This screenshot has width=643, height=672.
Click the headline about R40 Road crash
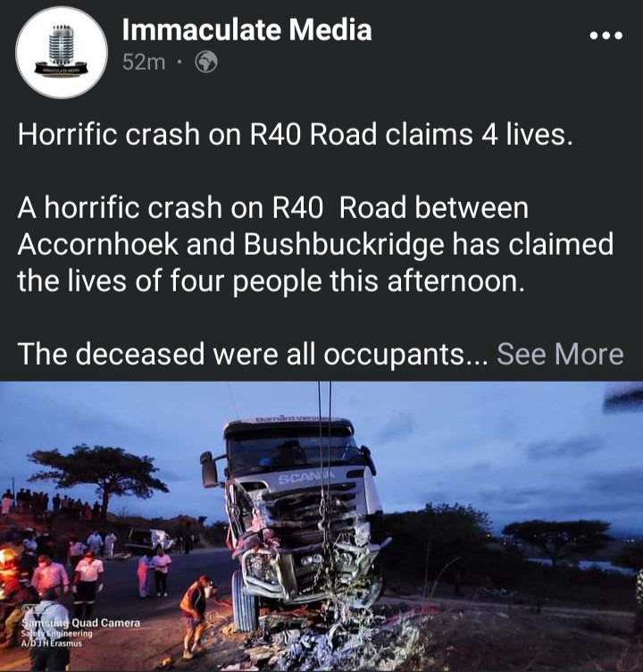pos(295,134)
